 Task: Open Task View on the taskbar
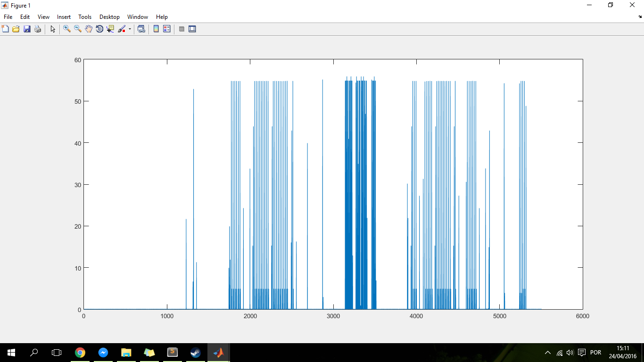tap(57, 353)
